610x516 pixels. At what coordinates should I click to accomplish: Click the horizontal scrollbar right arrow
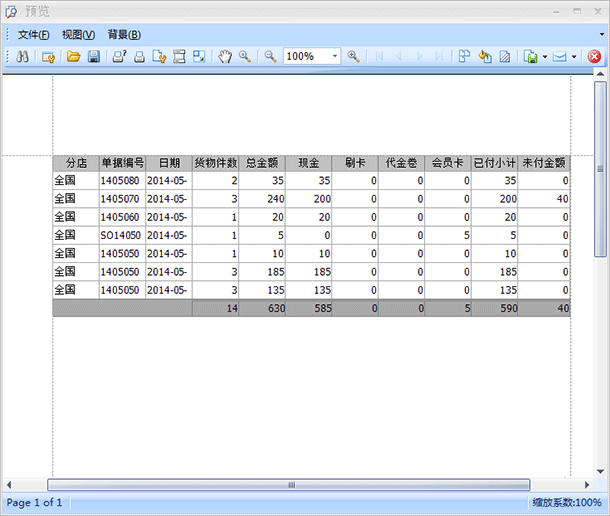click(x=587, y=485)
